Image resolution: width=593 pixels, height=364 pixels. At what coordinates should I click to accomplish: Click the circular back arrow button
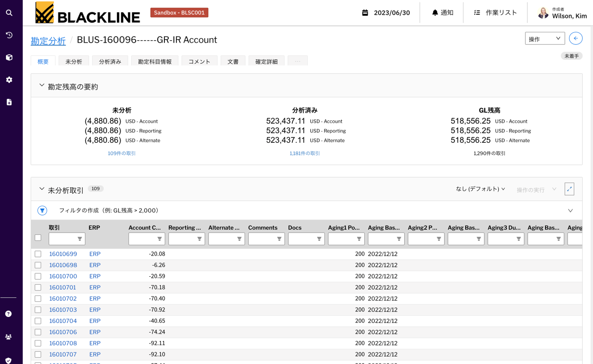[x=576, y=38]
